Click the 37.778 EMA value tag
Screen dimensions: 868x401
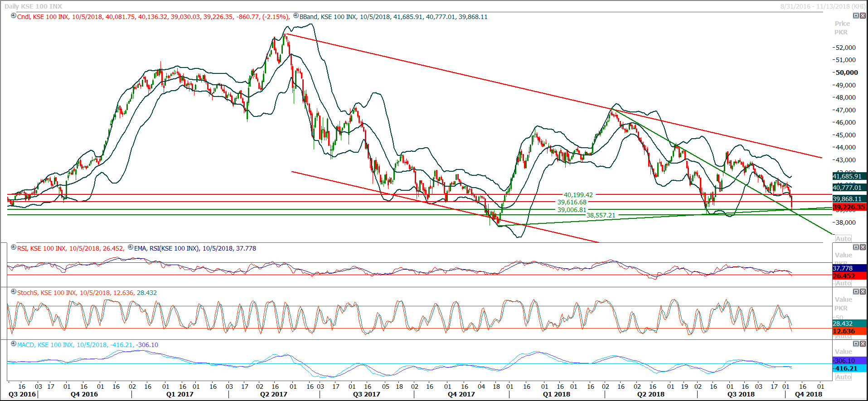[x=850, y=268]
